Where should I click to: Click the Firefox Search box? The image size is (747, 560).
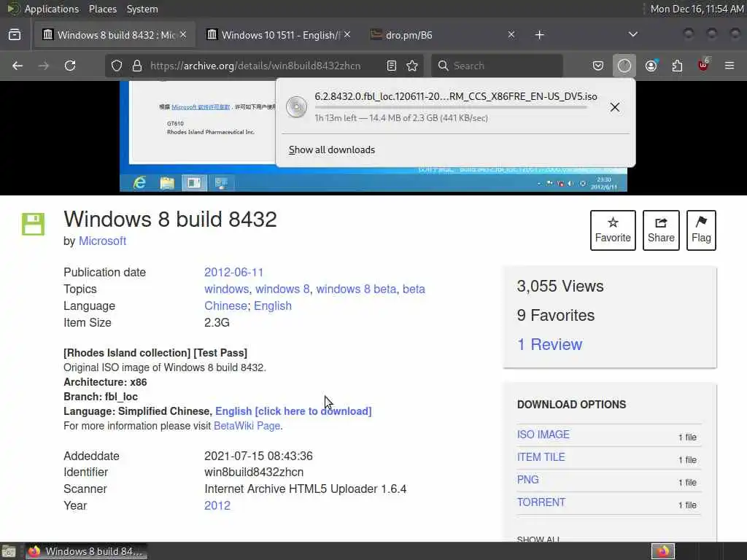click(497, 66)
